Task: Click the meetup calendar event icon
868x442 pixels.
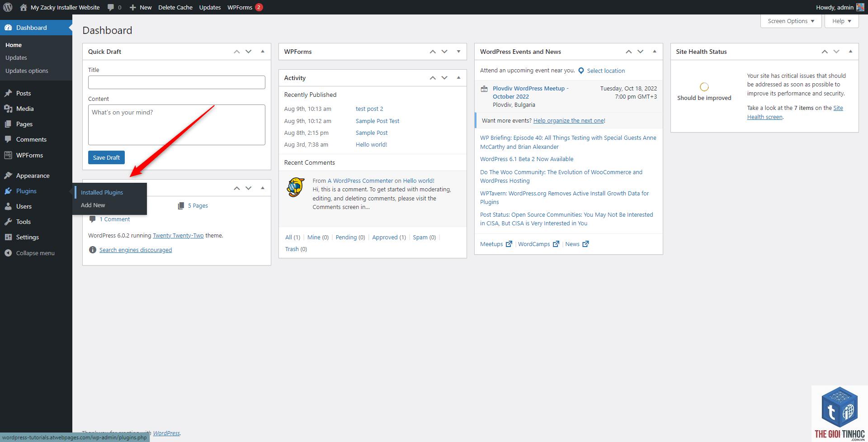Action: 484,89
